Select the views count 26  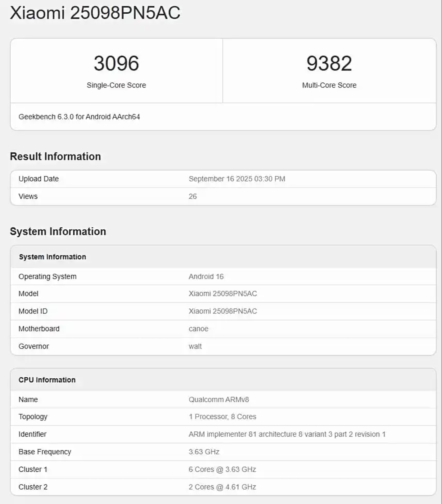tap(193, 196)
